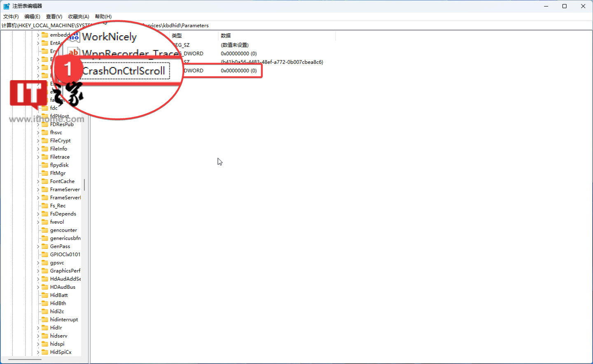Click the folder icon beside GraphicsPerf
Screen dimensions: 593x364
(45, 271)
